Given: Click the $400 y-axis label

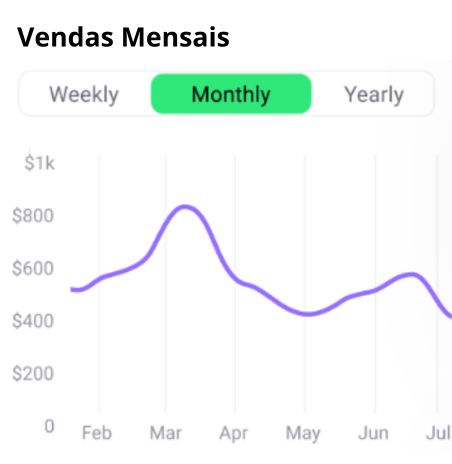Looking at the screenshot, I should 33,321.
